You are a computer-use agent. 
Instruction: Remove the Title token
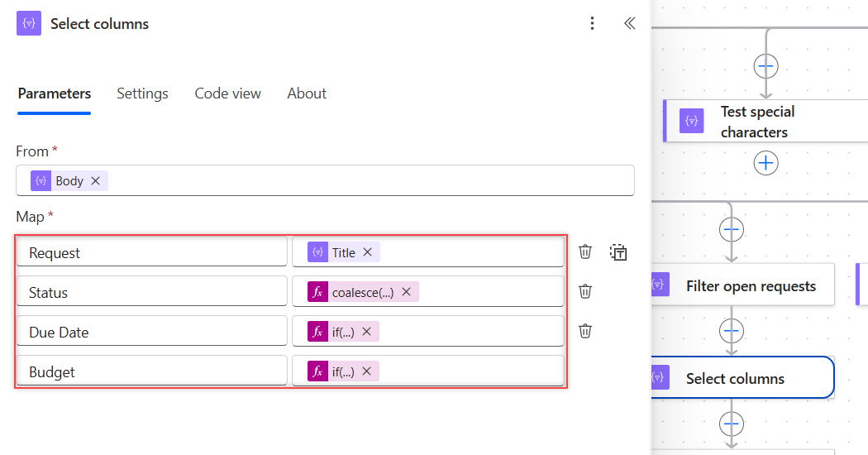(x=367, y=252)
